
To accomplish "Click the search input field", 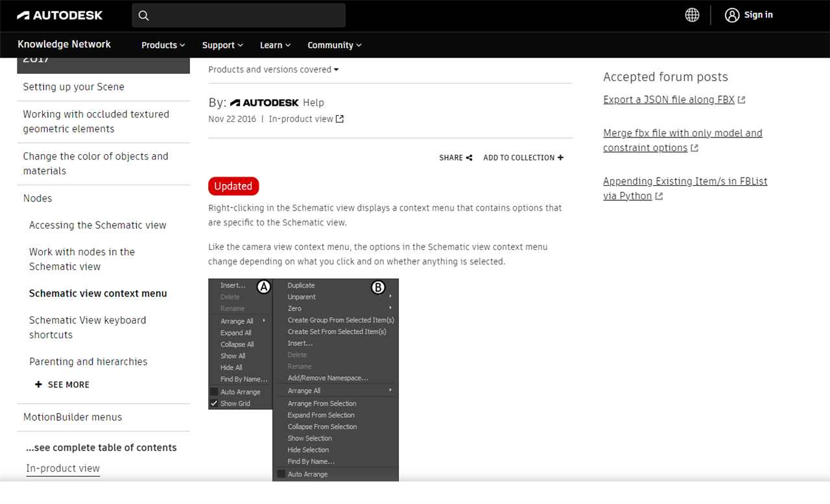I will pos(239,15).
